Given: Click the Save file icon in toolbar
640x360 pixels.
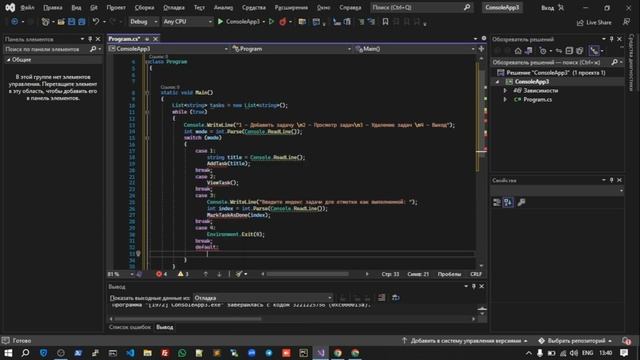Looking at the screenshot, I should (71, 22).
